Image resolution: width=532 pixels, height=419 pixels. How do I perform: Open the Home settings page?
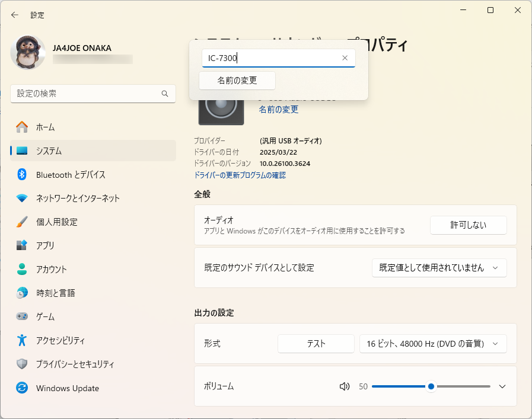point(93,127)
